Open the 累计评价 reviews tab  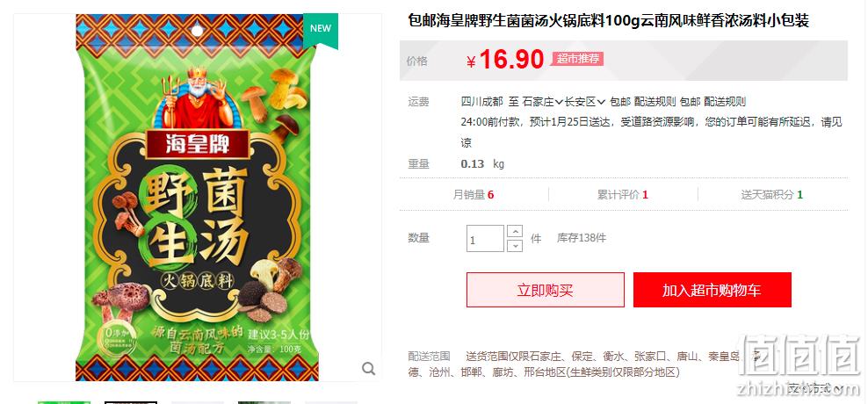click(623, 195)
